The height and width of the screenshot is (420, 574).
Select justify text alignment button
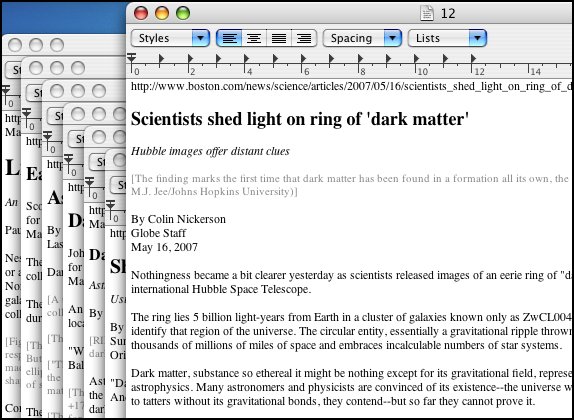tap(279, 38)
